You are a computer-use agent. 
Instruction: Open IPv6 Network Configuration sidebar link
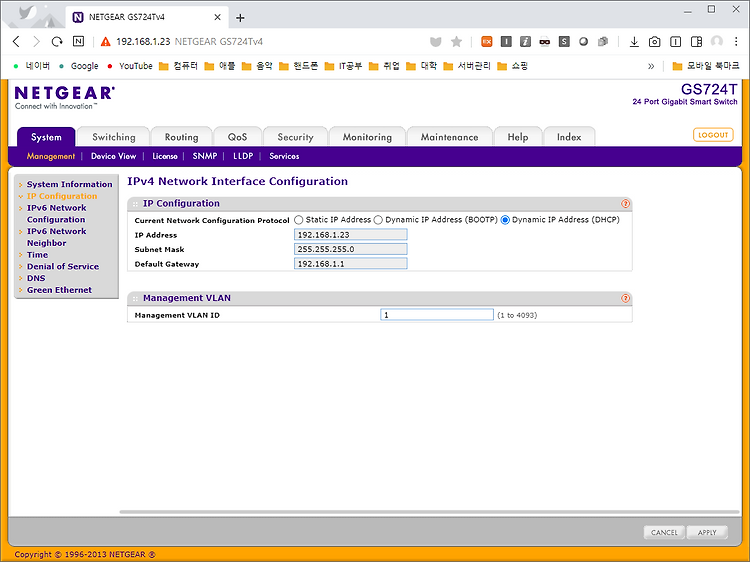(x=56, y=214)
